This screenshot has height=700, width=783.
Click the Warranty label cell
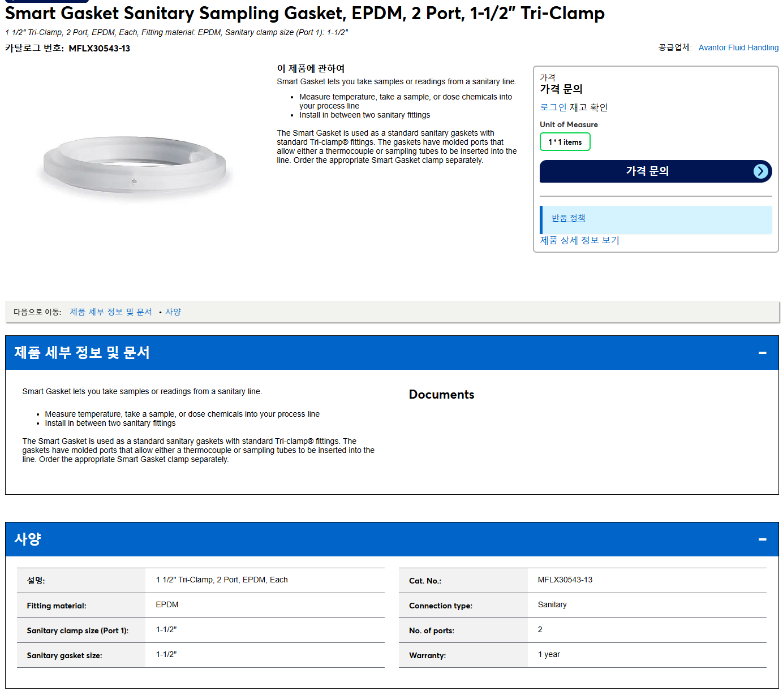pyautogui.click(x=463, y=655)
